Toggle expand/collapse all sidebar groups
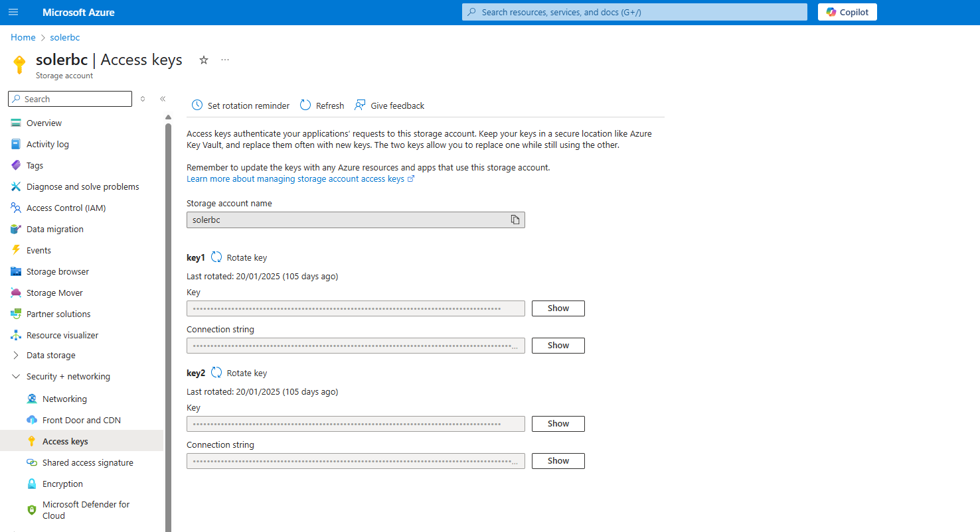Viewport: 980px width, 532px height. point(142,99)
